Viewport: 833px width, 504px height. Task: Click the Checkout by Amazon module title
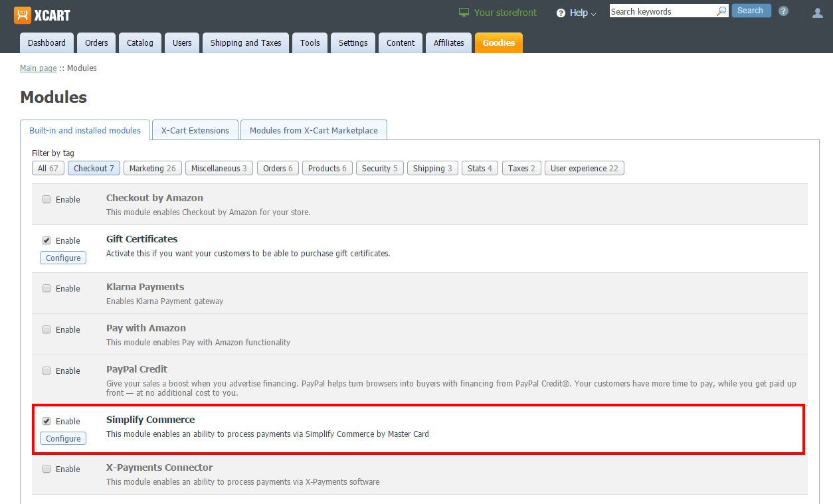click(155, 198)
